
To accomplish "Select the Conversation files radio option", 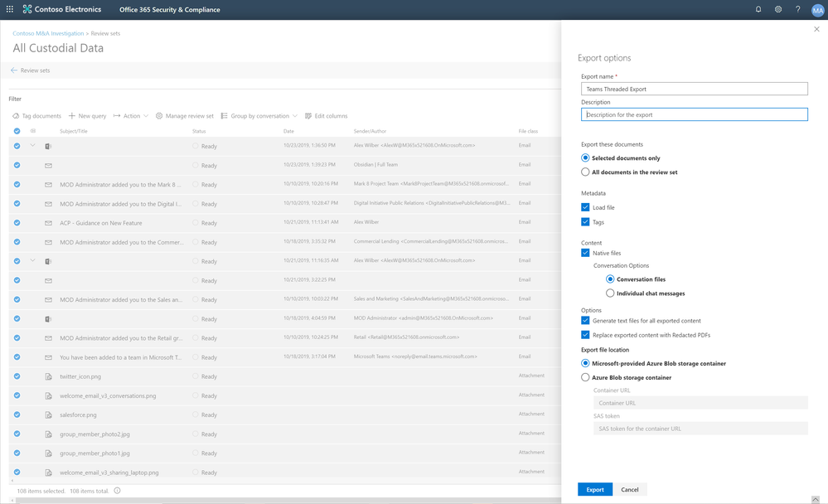I will click(x=610, y=279).
